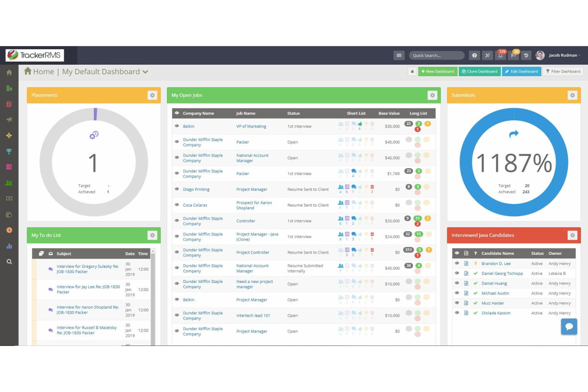Click the TrackerRMS logo
The image size is (588, 392).
pyautogui.click(x=35, y=55)
